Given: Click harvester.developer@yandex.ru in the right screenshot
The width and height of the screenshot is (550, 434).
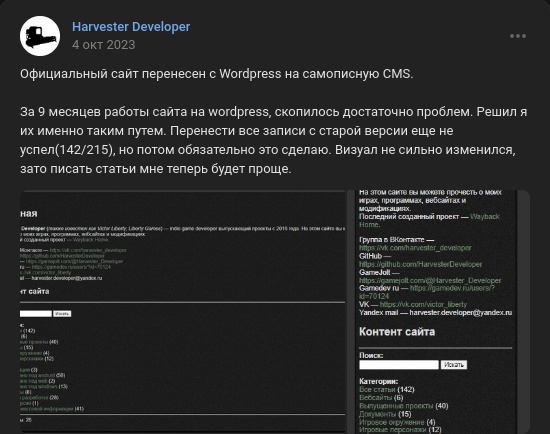Looking at the screenshot, I should coord(461,312).
